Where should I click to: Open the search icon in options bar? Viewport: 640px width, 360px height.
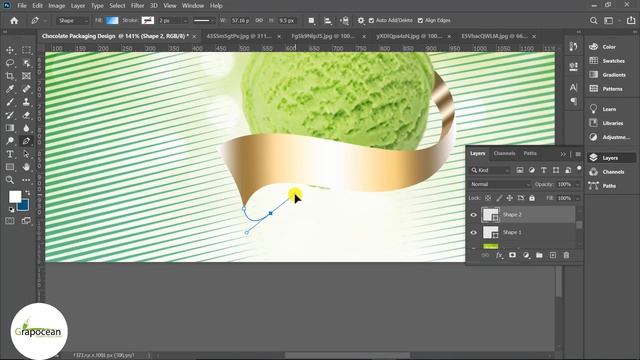click(x=593, y=20)
